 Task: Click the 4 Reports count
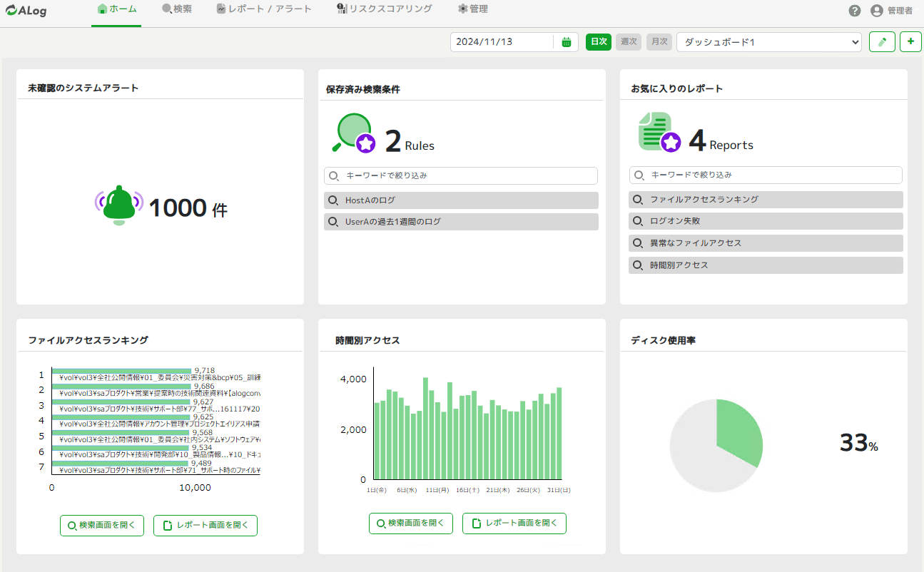tap(721, 141)
